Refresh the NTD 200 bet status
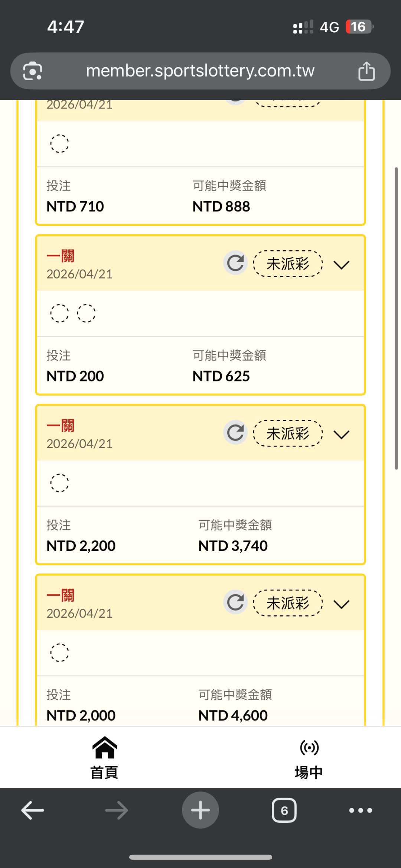401x868 pixels. (235, 263)
